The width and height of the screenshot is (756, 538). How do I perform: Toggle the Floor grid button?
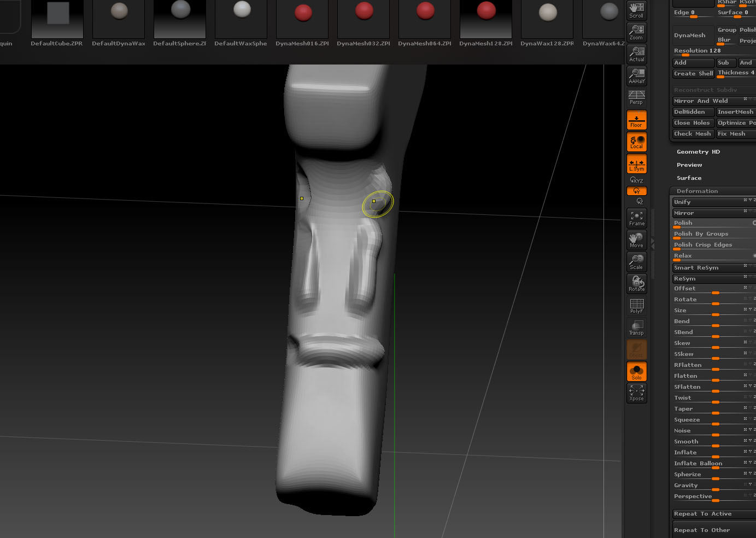637,120
